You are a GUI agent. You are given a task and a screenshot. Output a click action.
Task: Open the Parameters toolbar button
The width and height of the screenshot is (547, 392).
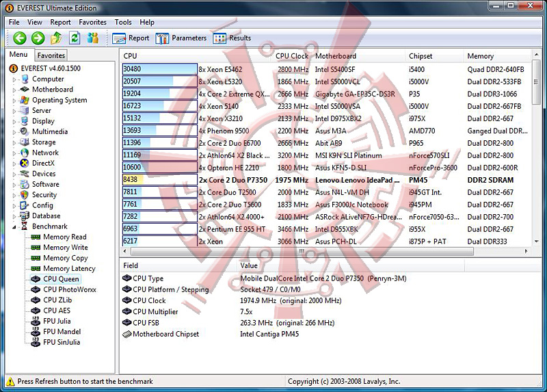[x=181, y=38]
